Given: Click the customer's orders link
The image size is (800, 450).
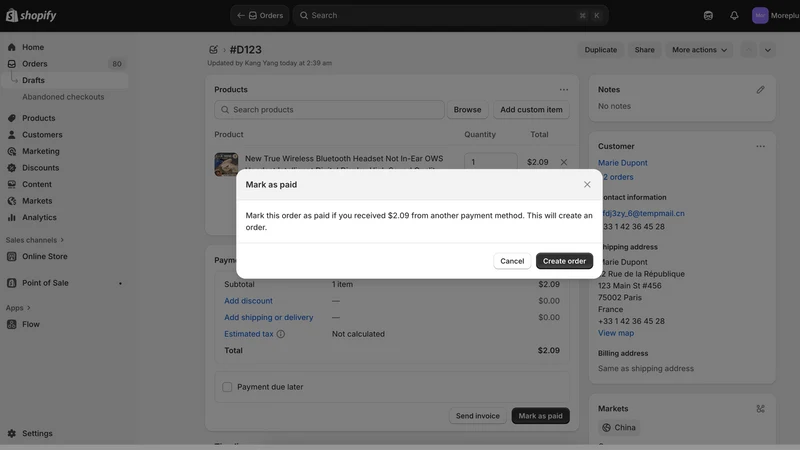Looking at the screenshot, I should click(x=617, y=177).
